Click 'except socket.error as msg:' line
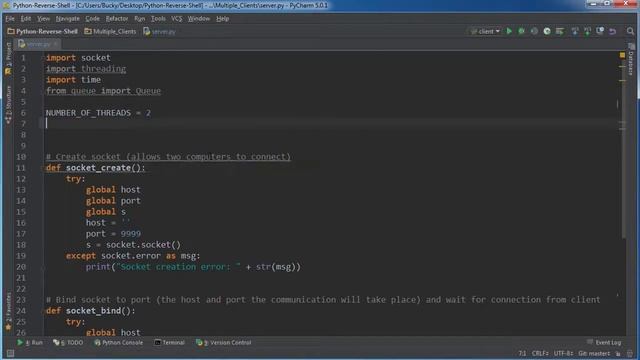Screen dimensions: 640x360 (133, 256)
